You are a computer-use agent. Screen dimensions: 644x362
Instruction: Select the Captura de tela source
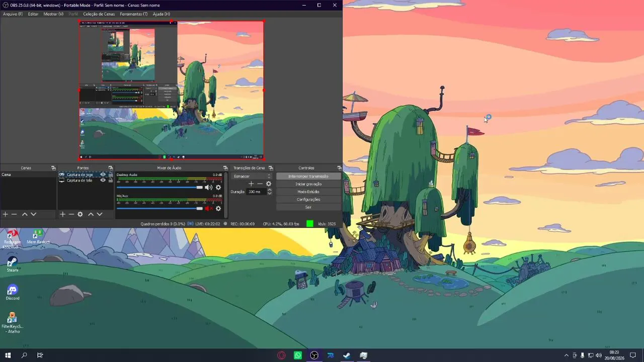[79, 180]
